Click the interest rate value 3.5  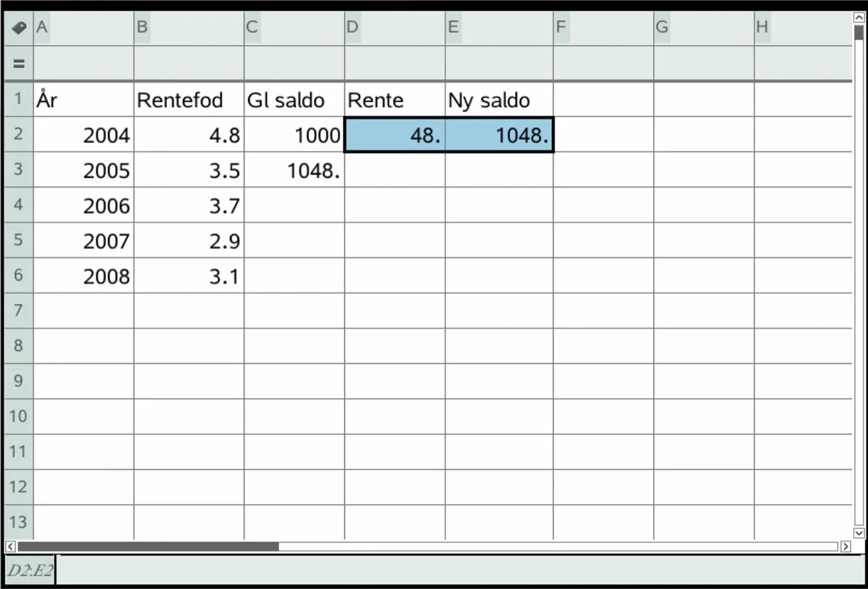(x=189, y=170)
